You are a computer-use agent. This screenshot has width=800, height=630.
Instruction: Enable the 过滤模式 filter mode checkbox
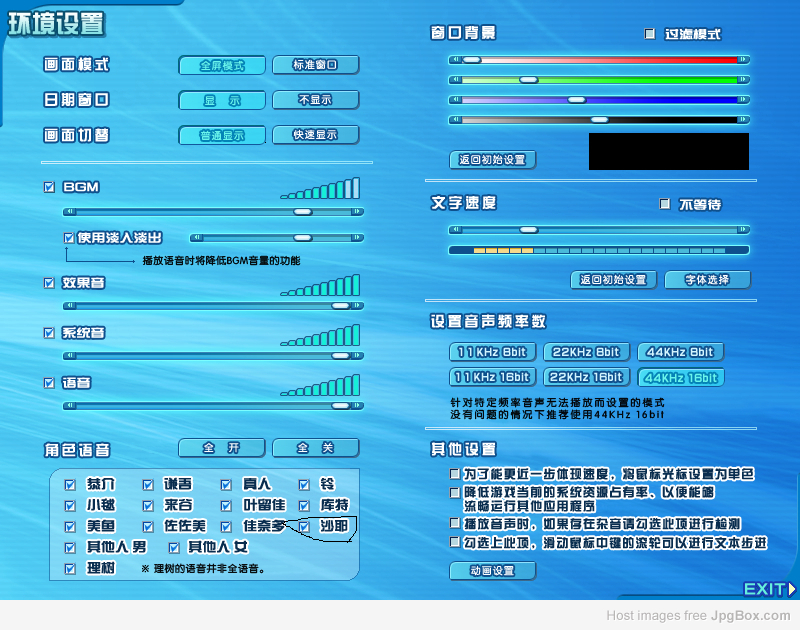pos(648,34)
